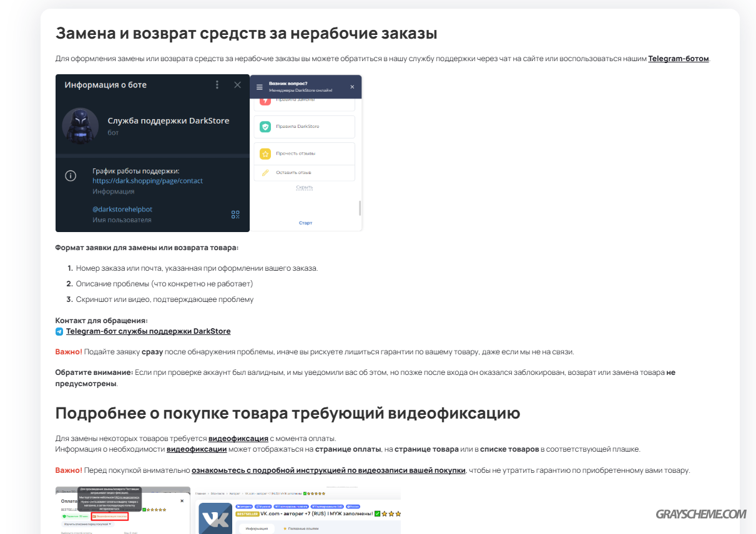Show the bot's QR code icon
This screenshot has width=756, height=534.
click(x=235, y=215)
